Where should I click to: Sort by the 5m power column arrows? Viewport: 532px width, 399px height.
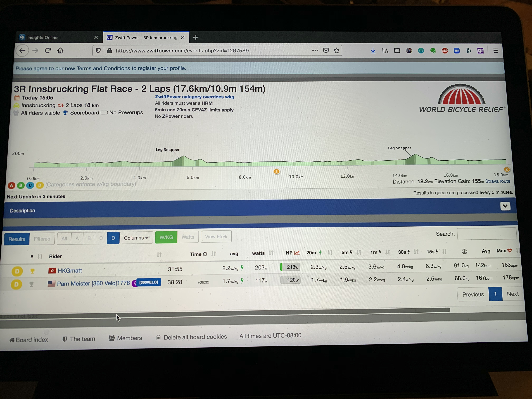[359, 252]
